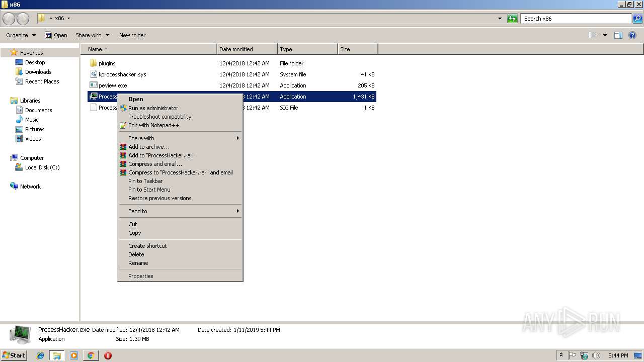This screenshot has width=644, height=362.
Task: Choose Run as administrator
Action: point(180,108)
